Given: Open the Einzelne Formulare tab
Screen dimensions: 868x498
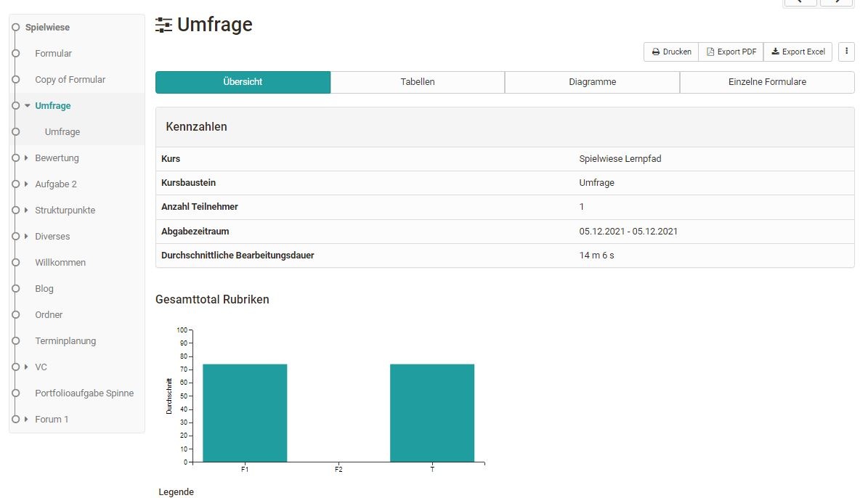Looking at the screenshot, I should (x=766, y=82).
